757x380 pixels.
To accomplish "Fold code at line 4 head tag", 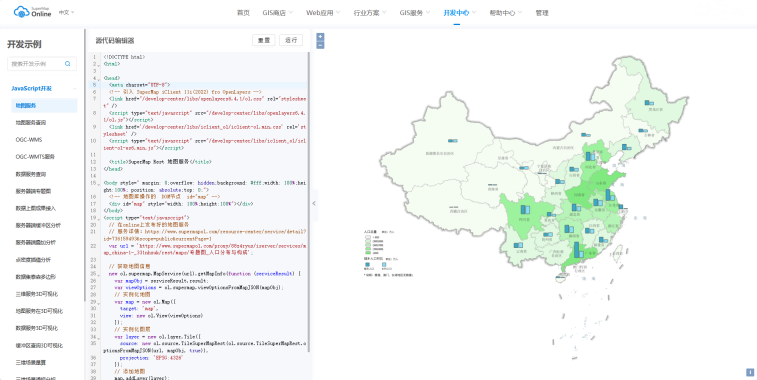I will point(99,79).
